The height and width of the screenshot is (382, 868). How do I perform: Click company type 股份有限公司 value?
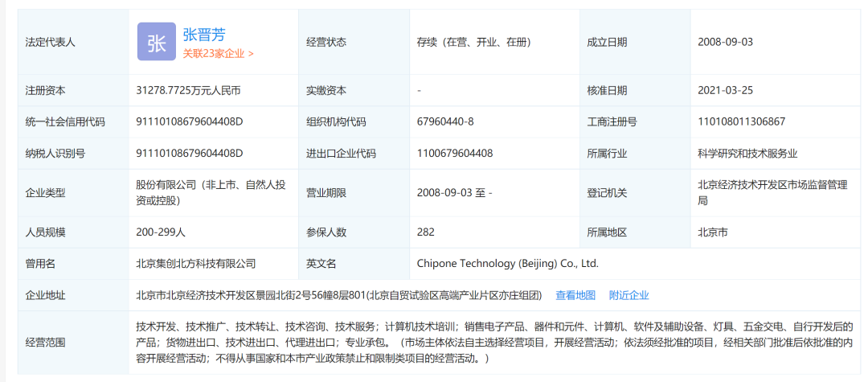pos(211,193)
